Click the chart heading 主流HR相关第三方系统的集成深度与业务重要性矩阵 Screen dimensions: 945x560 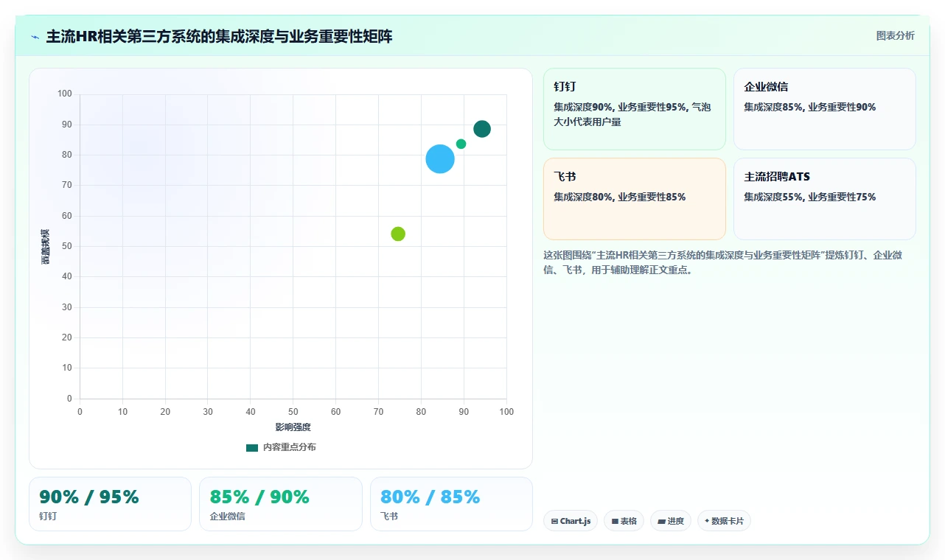219,36
